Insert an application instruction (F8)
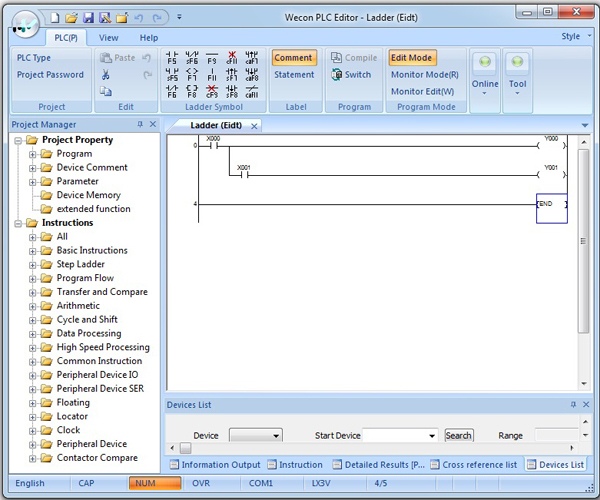This screenshot has height=500, width=600. tap(192, 91)
